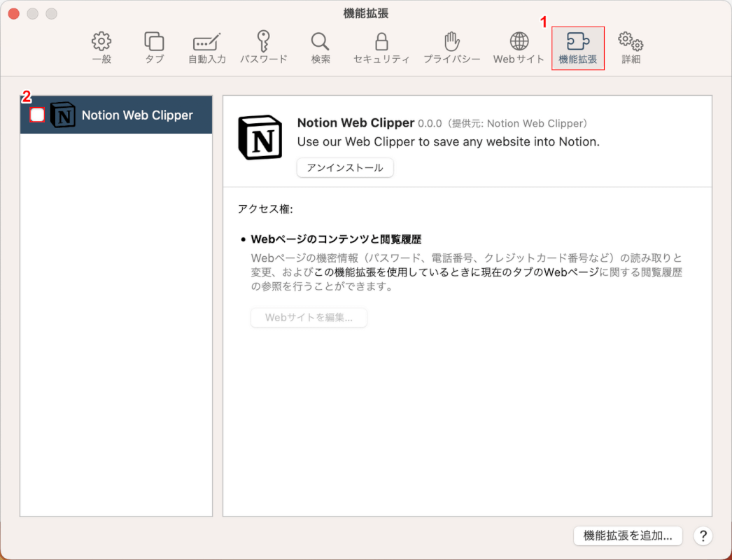Click the extension description about saving websites
732x560 pixels.
(448, 141)
